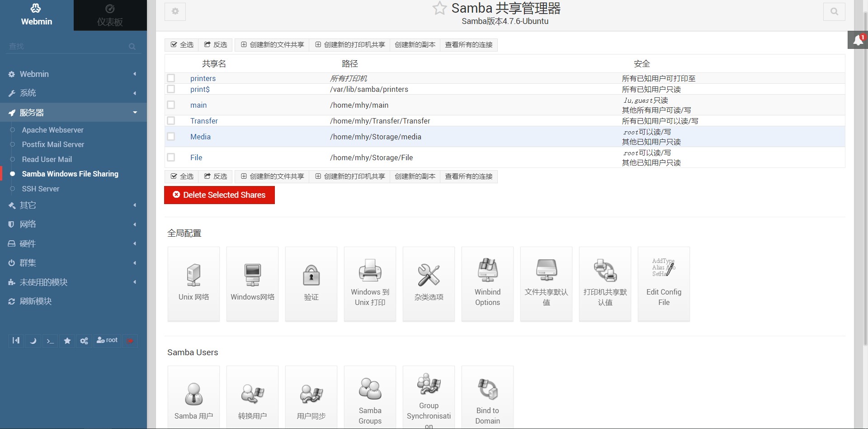Collapse the sidebar with the slider icon
The height and width of the screenshot is (429, 868).
16,340
